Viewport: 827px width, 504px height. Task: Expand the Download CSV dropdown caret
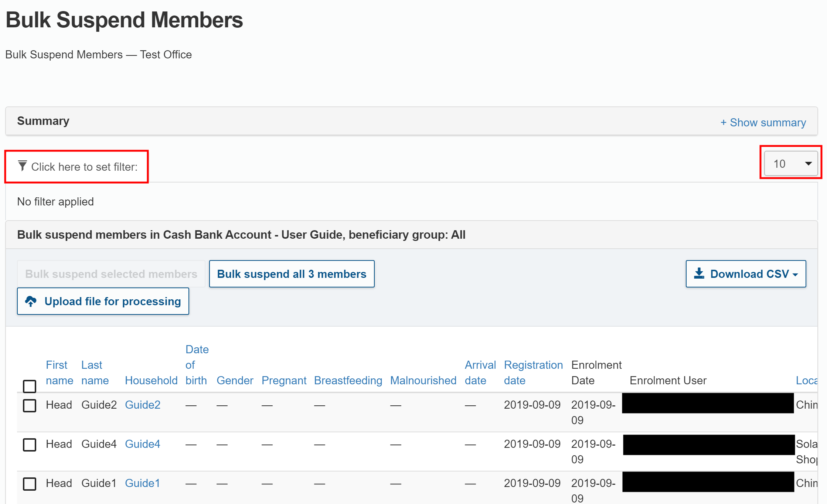[796, 275]
